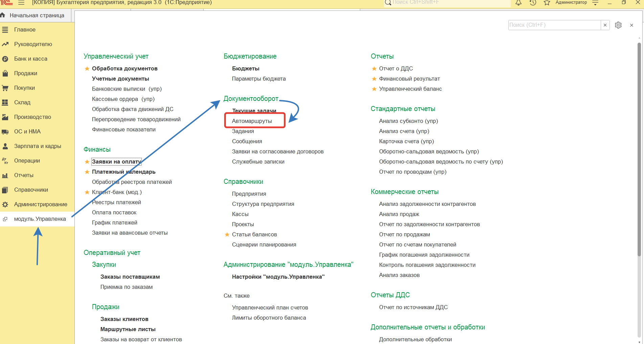Go to Начальная страница home tab

pyautogui.click(x=36, y=16)
